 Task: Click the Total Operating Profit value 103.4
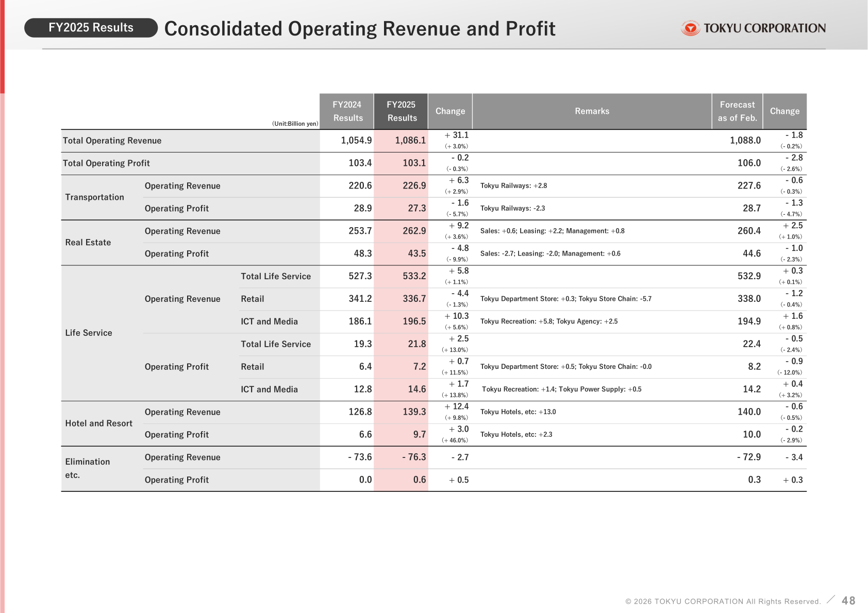tap(360, 163)
